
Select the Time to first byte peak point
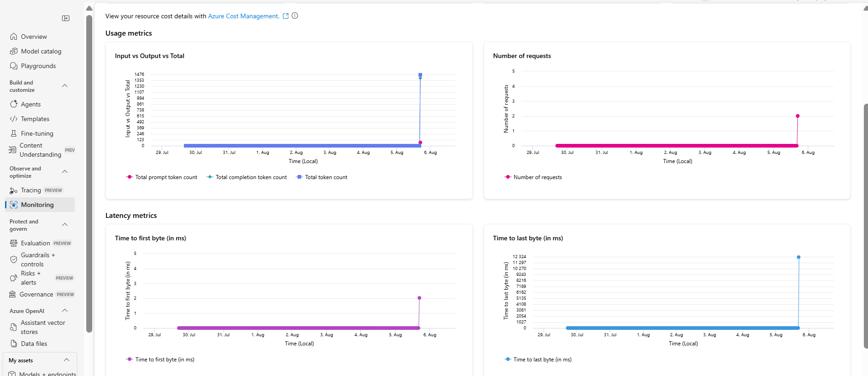click(x=419, y=298)
